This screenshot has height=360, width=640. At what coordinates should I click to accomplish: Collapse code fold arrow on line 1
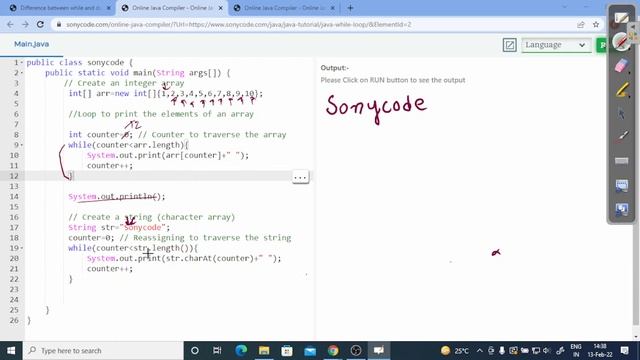pos(22,62)
